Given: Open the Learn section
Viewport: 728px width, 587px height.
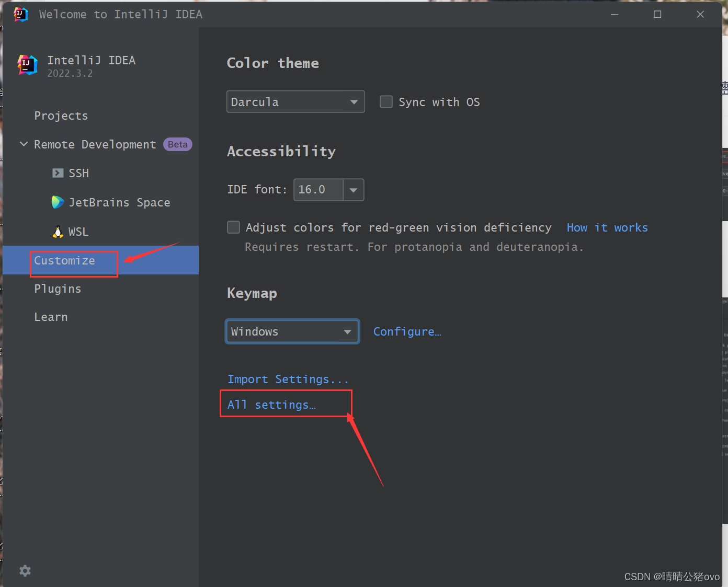Looking at the screenshot, I should click(x=51, y=317).
